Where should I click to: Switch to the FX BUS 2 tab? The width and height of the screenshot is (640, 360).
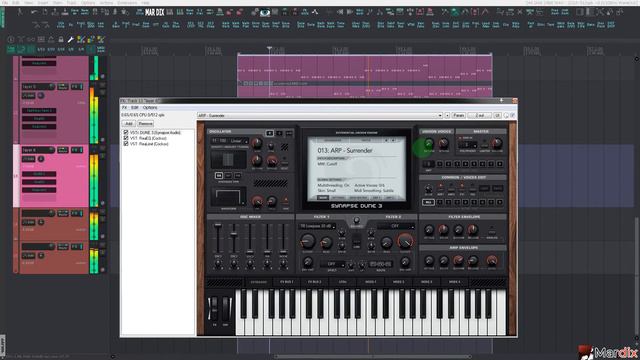315,282
